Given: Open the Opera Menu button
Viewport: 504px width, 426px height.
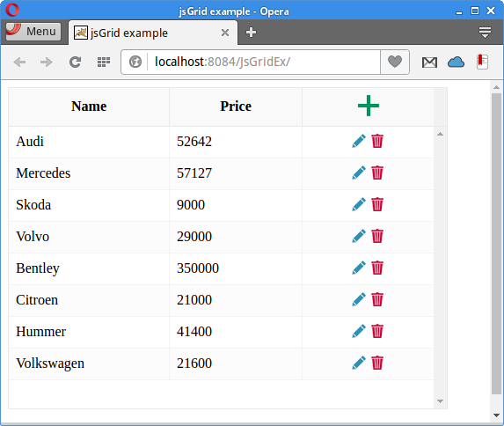Looking at the screenshot, I should pos(33,32).
